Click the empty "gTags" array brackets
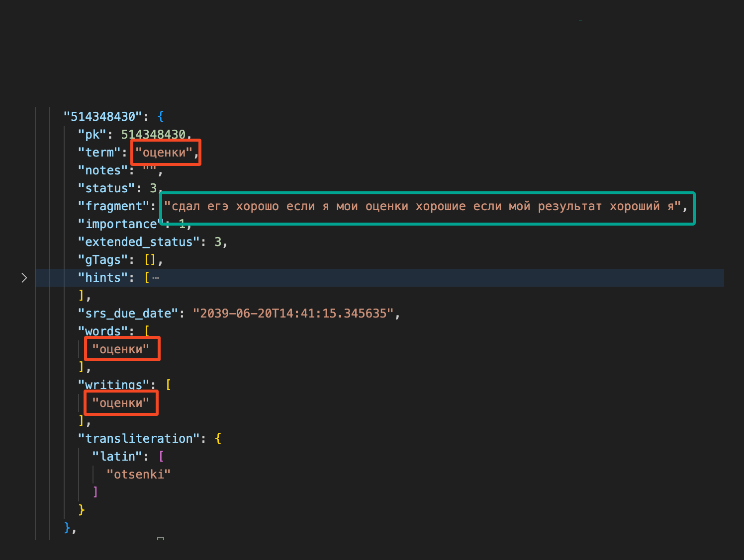The width and height of the screenshot is (744, 560). click(150, 260)
